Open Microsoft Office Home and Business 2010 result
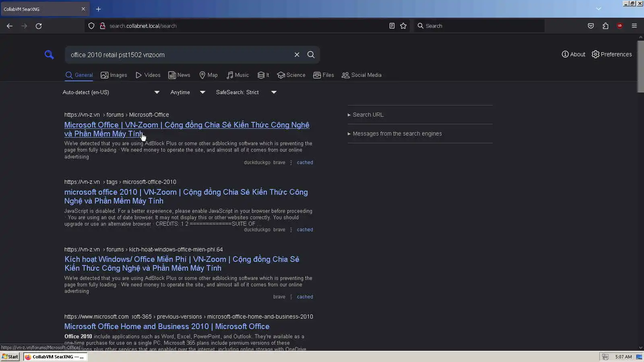 [x=167, y=326]
